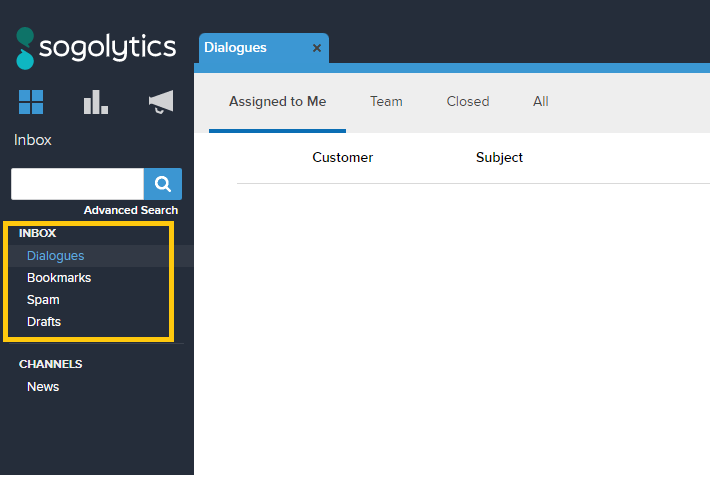Open Bookmarks in the sidebar

click(59, 278)
